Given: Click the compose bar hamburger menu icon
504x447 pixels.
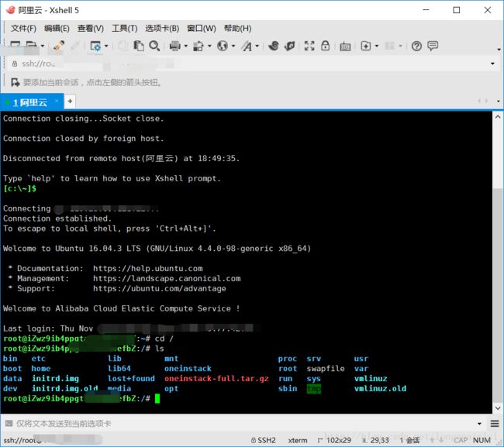Looking at the screenshot, I should [x=495, y=424].
